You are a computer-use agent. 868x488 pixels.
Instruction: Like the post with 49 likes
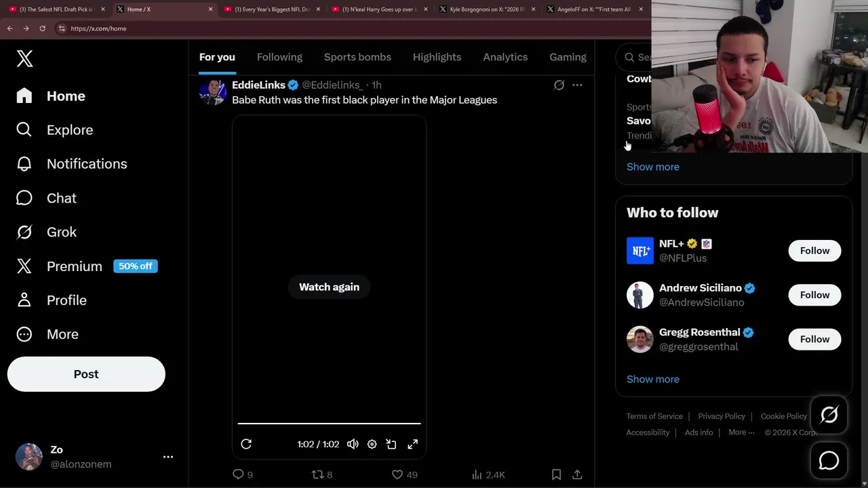point(405,474)
